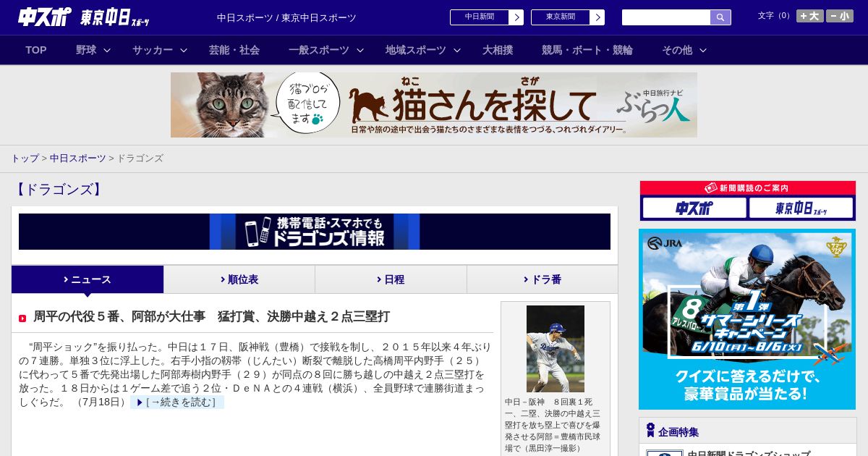The image size is (868, 456).
Task: Open 競馬・ボート・競輪 section
Action: (587, 50)
